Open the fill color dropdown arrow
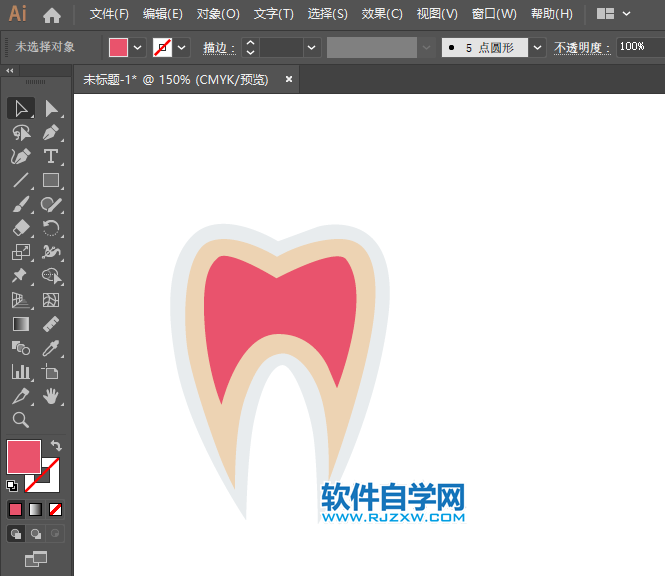The image size is (665, 576). [x=138, y=47]
